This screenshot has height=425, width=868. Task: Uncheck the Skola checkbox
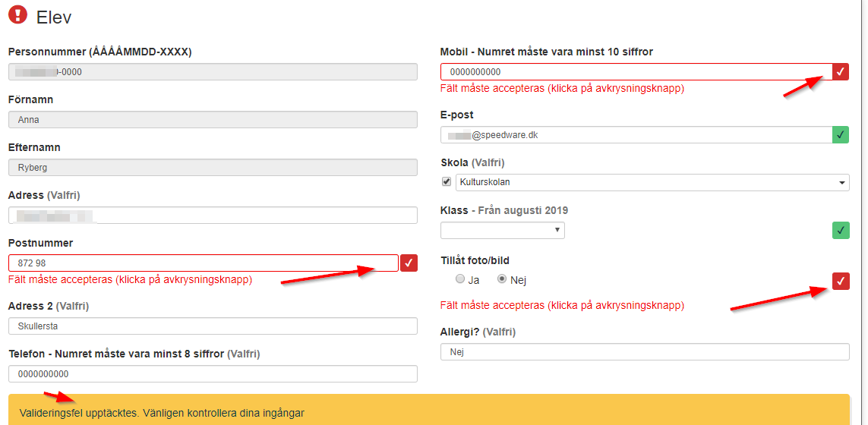[447, 182]
